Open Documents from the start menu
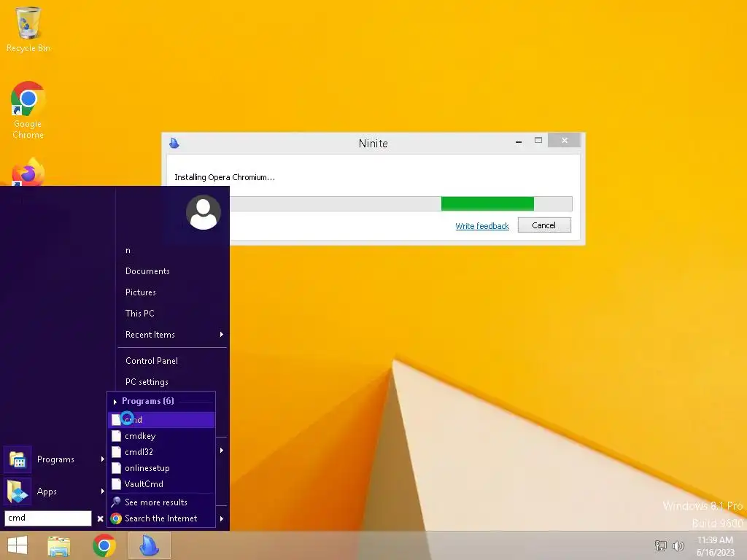 coord(147,271)
